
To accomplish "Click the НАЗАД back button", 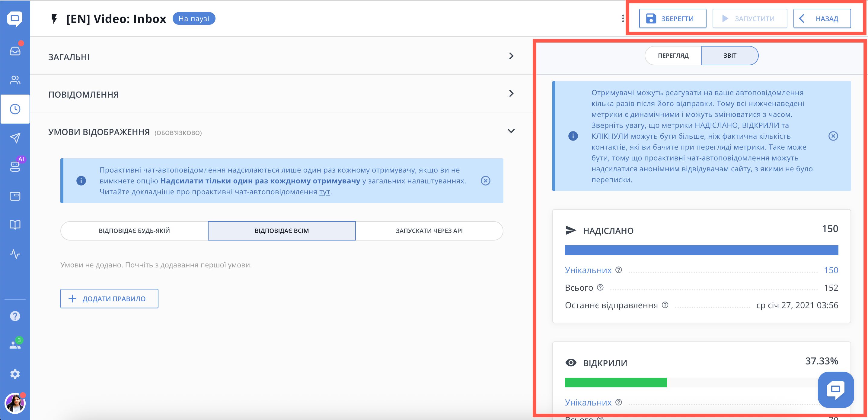I will (822, 18).
